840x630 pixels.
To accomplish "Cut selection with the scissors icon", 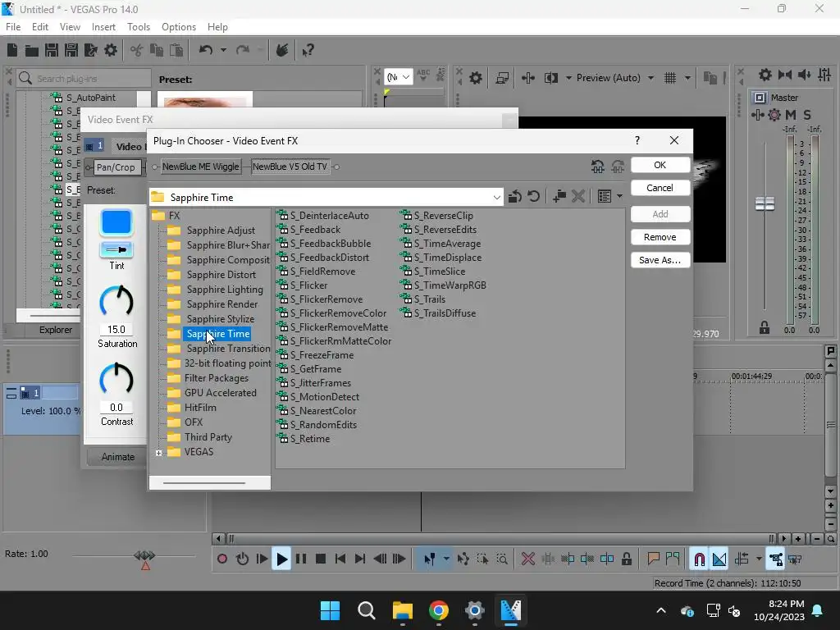I will pos(137,50).
